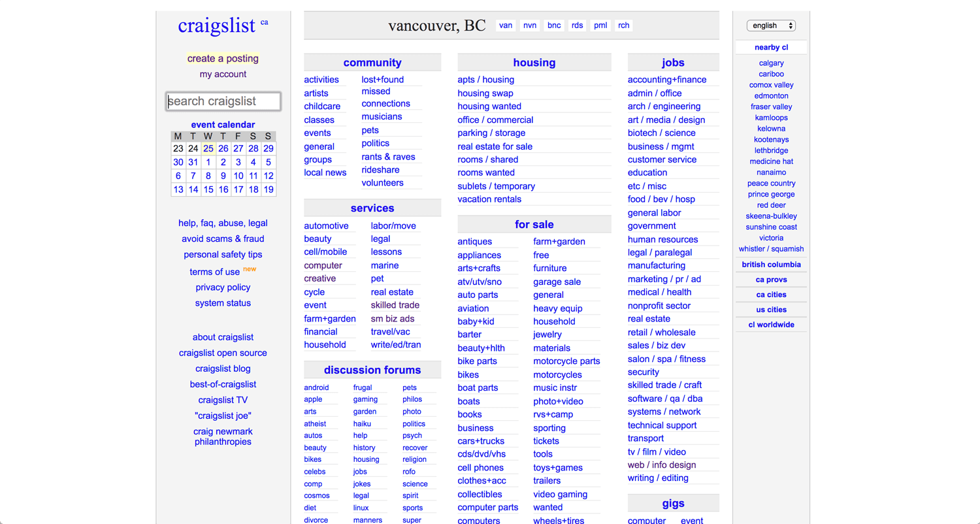Click create a posting link
This screenshot has height=524, width=980.
[223, 58]
